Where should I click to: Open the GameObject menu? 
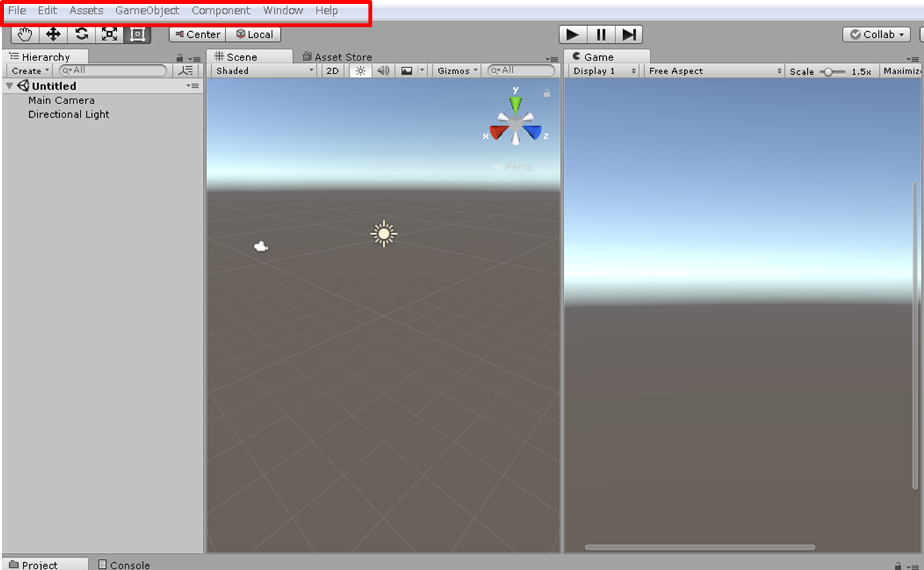(148, 10)
